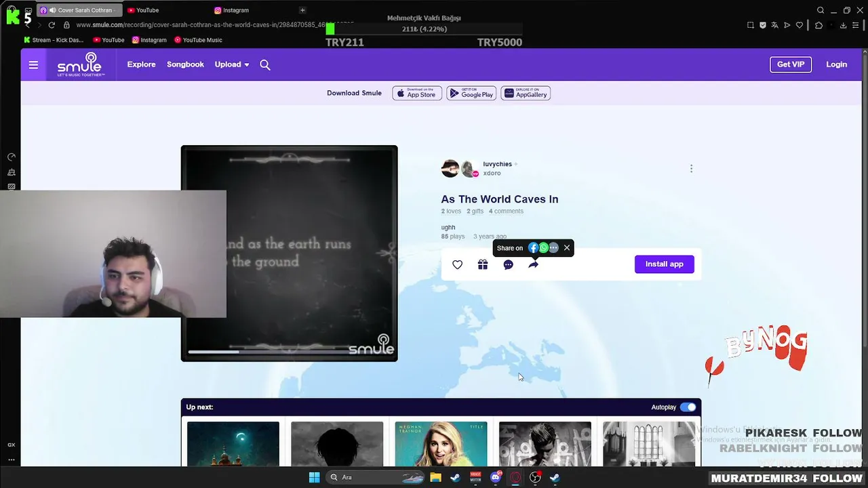Switch to the Cover Sarah Cothran tab
868x488 pixels.
80,10
